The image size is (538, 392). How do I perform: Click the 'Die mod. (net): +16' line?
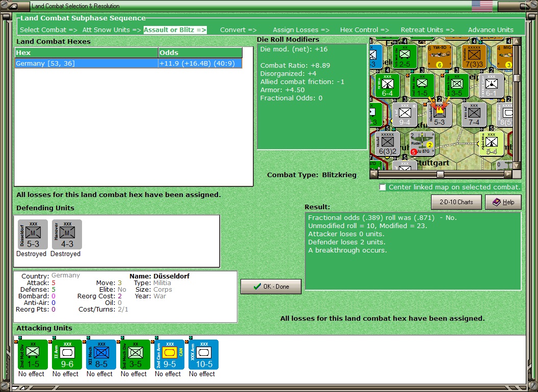(293, 49)
